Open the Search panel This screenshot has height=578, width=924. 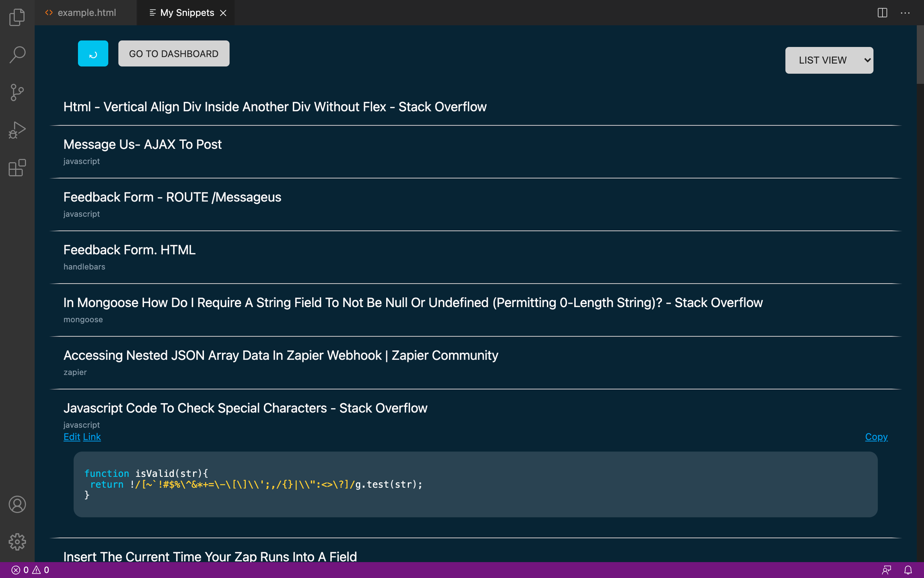17,54
